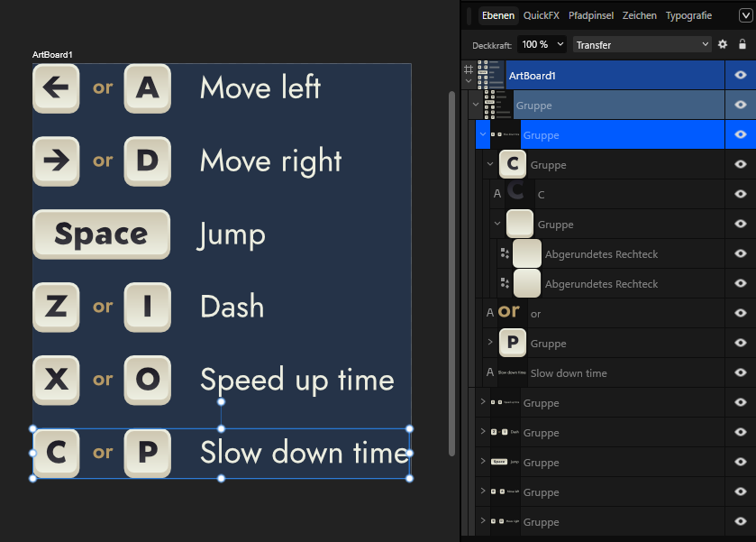This screenshot has height=542, width=756.
Task: Click the 'Jump' text on canvas
Action: click(231, 235)
